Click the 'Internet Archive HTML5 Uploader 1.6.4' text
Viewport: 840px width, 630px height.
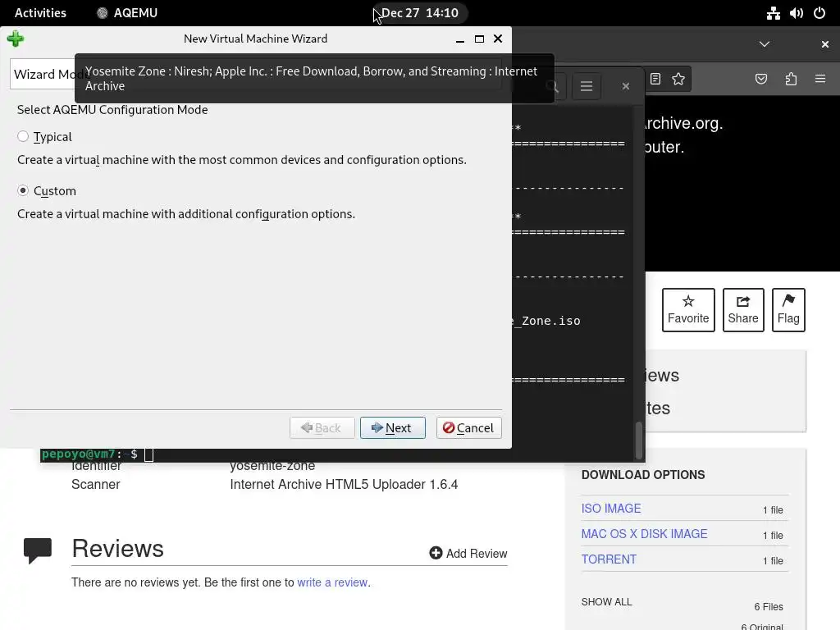pos(344,484)
